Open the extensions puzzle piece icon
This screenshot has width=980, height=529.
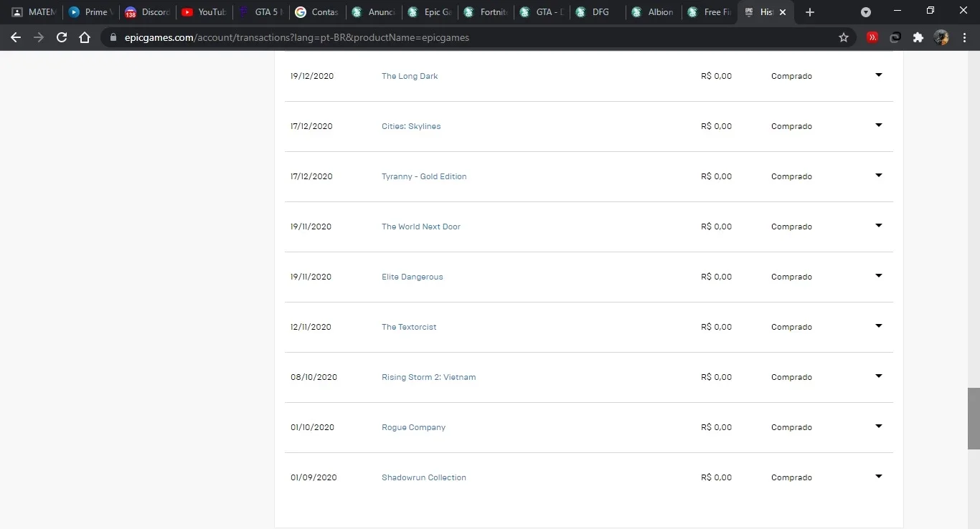pos(918,37)
